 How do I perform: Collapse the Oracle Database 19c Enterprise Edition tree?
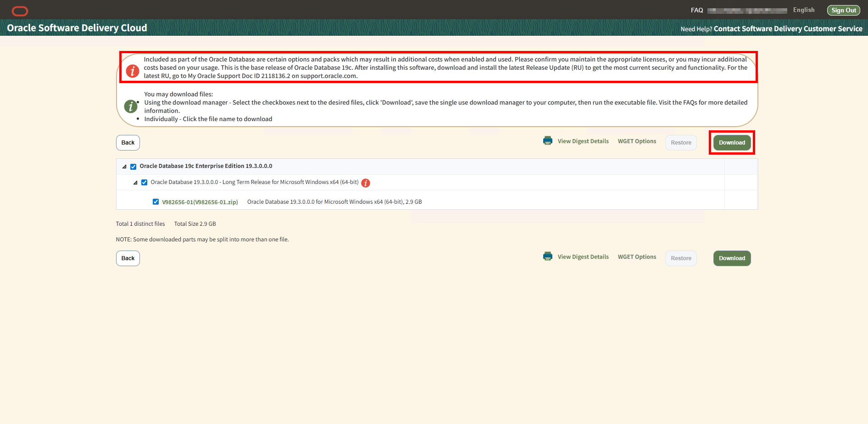click(124, 167)
